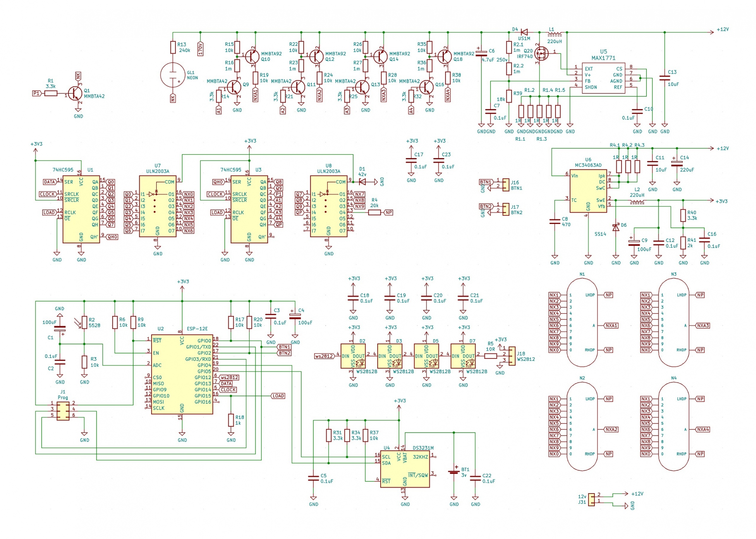The width and height of the screenshot is (756, 539).
Task: Click the DATA label at U1 SER pin
Action: tap(50, 182)
